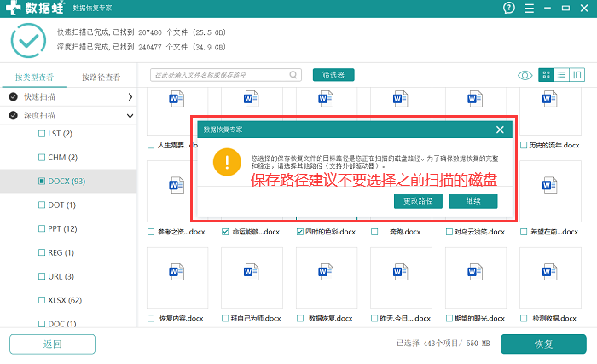Image resolution: width=597 pixels, height=364 pixels.
Task: Click the yellow warning exclamation icon
Action: coord(227,162)
